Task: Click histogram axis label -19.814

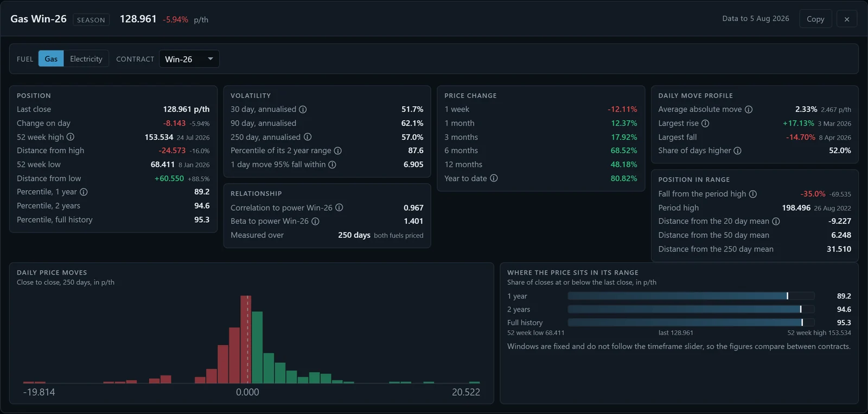Action: pyautogui.click(x=39, y=392)
